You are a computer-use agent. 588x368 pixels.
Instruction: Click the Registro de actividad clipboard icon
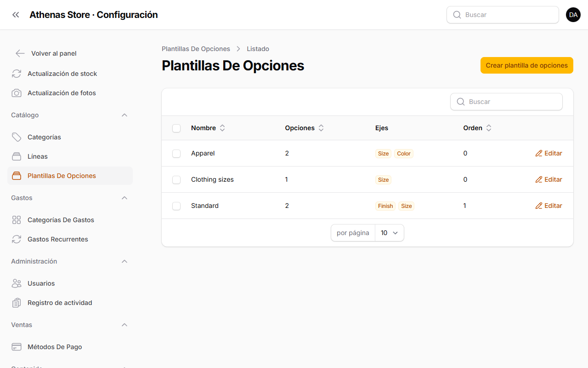coord(17,303)
